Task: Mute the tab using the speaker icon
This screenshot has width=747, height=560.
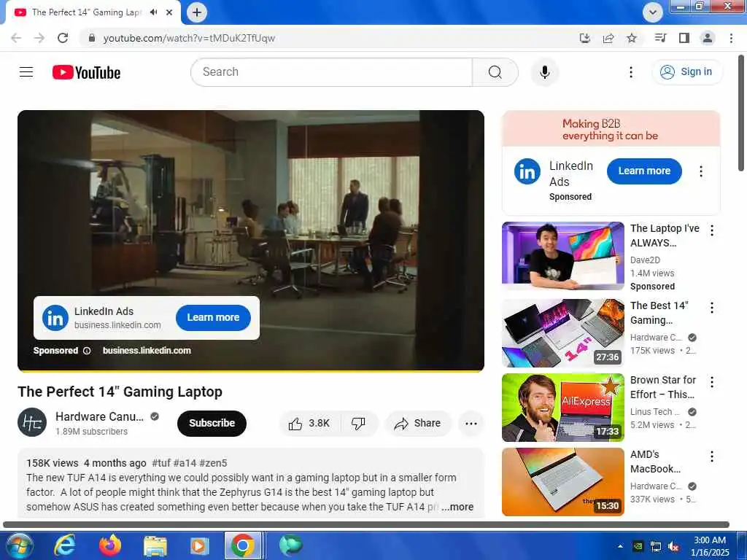Action: click(153, 12)
